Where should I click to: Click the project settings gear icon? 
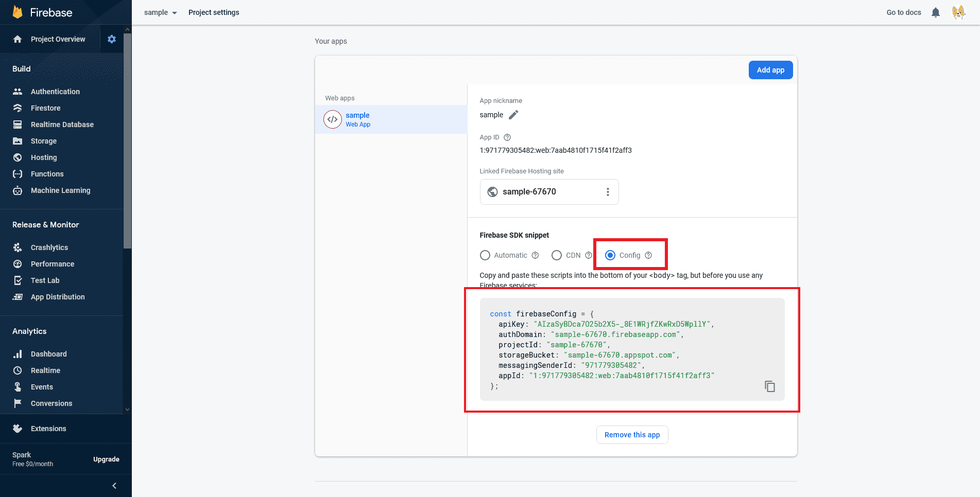click(112, 39)
